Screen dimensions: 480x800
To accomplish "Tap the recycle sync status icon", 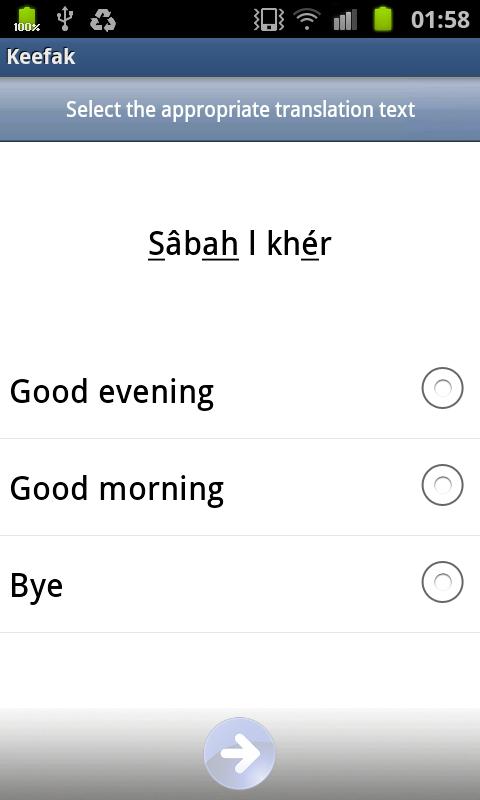I will (103, 20).
